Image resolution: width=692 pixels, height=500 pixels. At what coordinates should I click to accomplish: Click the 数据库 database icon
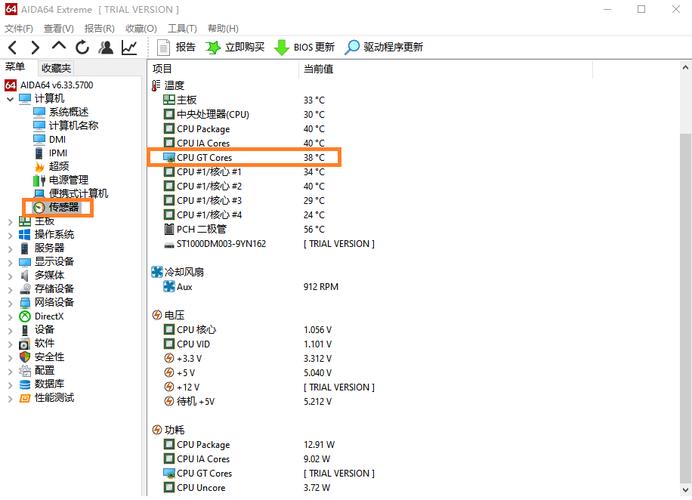(x=25, y=384)
